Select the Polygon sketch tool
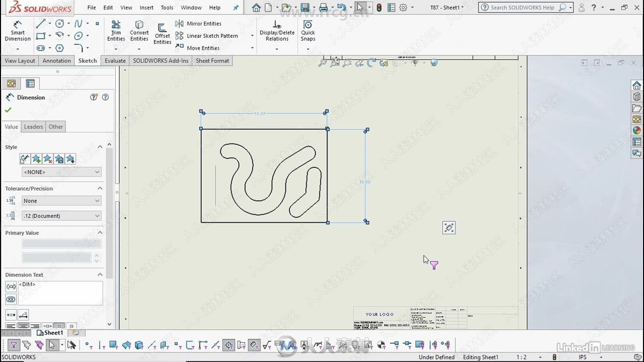 [x=60, y=48]
